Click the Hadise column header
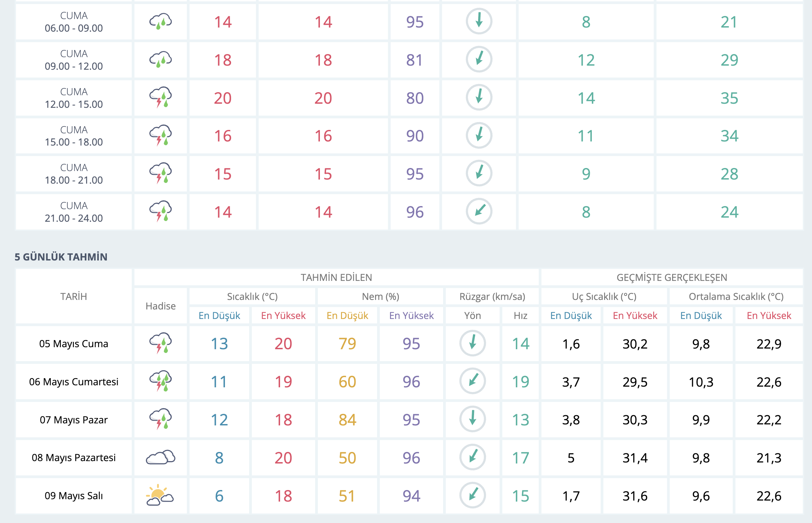Image resolution: width=812 pixels, height=523 pixels. click(x=161, y=306)
